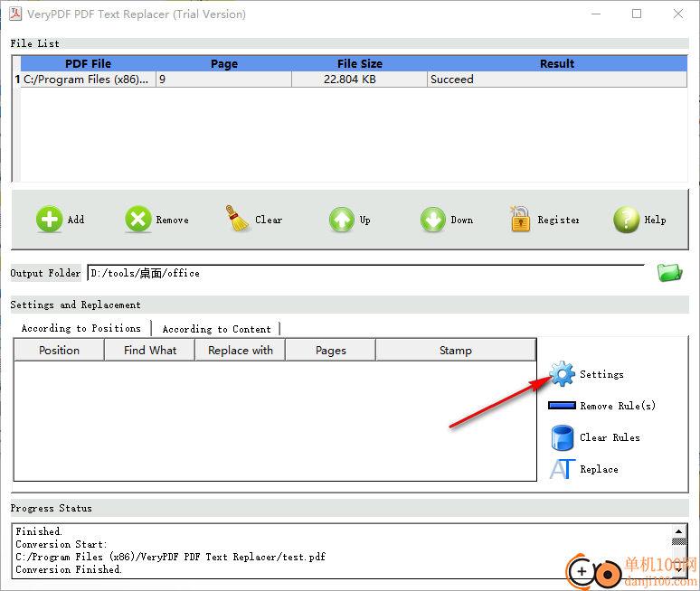700x591 pixels.
Task: Click the Add button label
Action: (76, 220)
